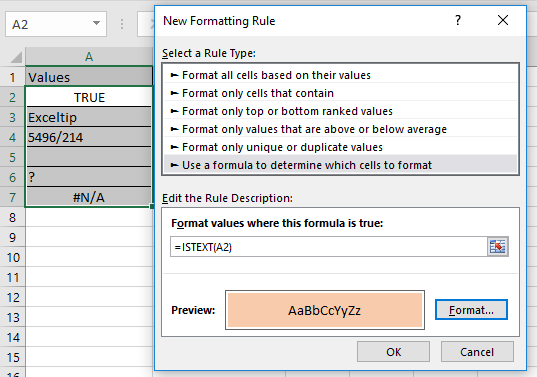The width and height of the screenshot is (537, 377).
Task: Click the fill handle at selection corner
Action: (152, 206)
